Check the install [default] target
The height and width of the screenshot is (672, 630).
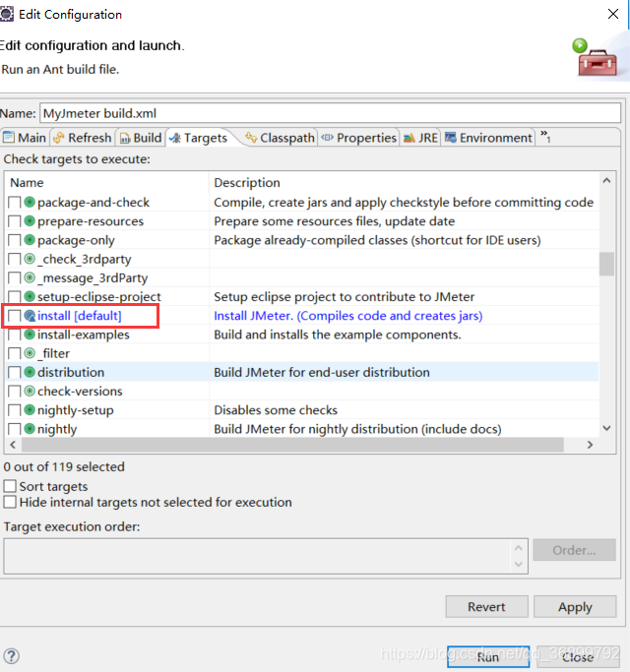(15, 316)
